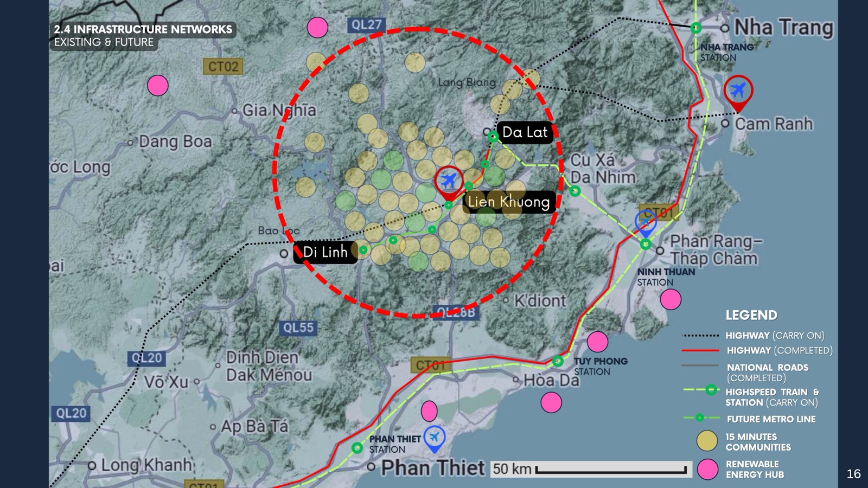Click the Lien Khuong airport pin

pos(449,183)
